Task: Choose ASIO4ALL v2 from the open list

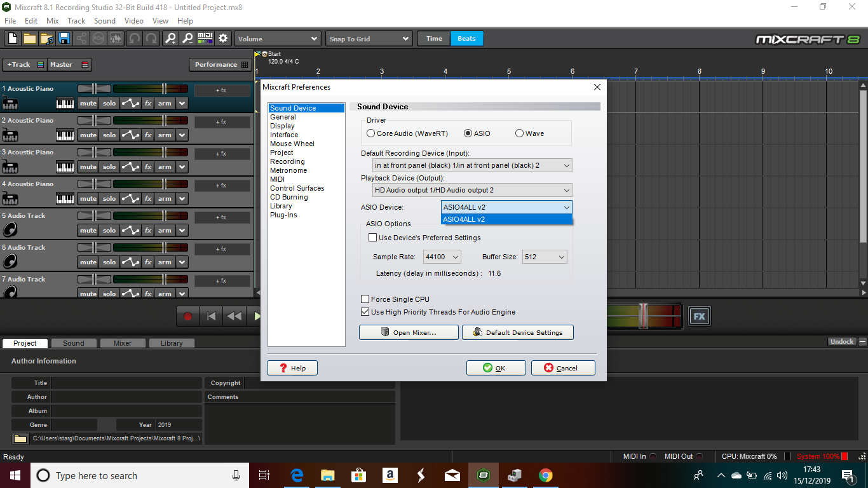Action: (x=507, y=219)
